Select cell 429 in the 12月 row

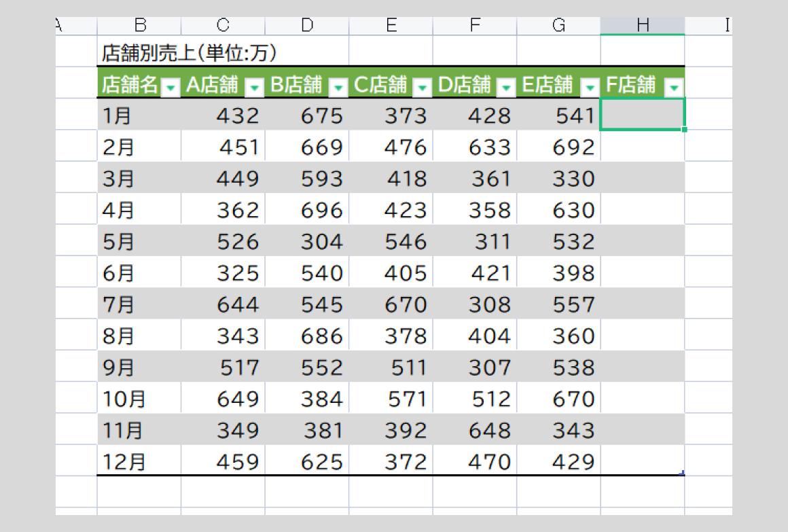(559, 461)
